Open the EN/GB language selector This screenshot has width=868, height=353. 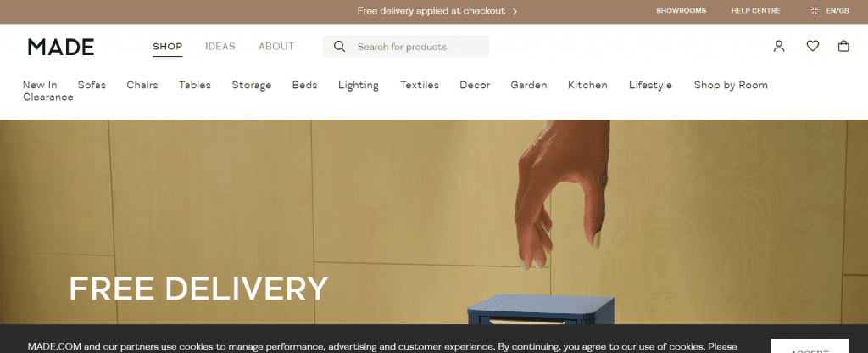(x=837, y=10)
